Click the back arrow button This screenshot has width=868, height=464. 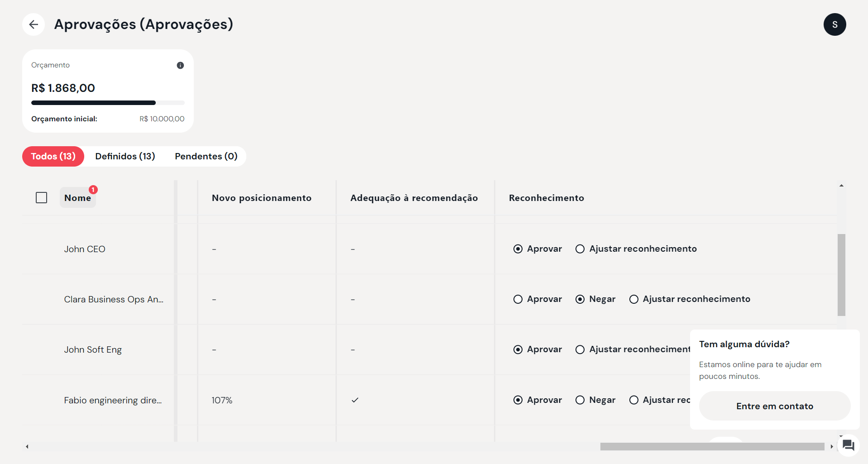pyautogui.click(x=34, y=24)
